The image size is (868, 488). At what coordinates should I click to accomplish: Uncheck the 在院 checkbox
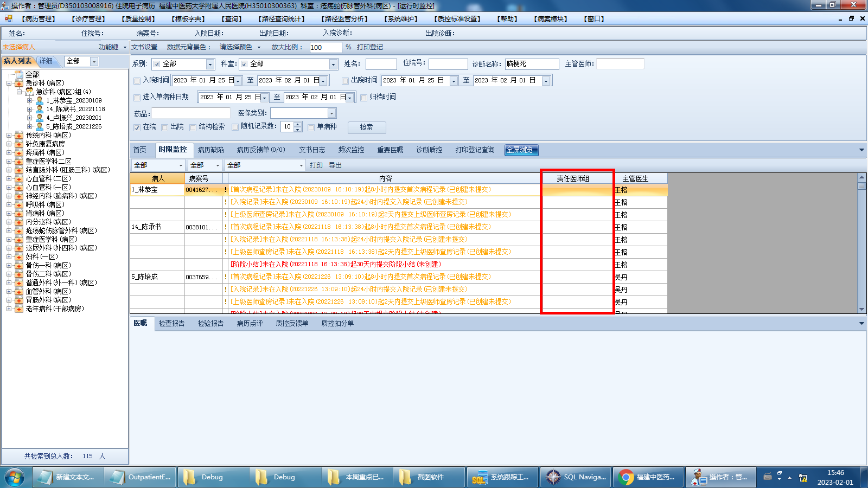[137, 127]
